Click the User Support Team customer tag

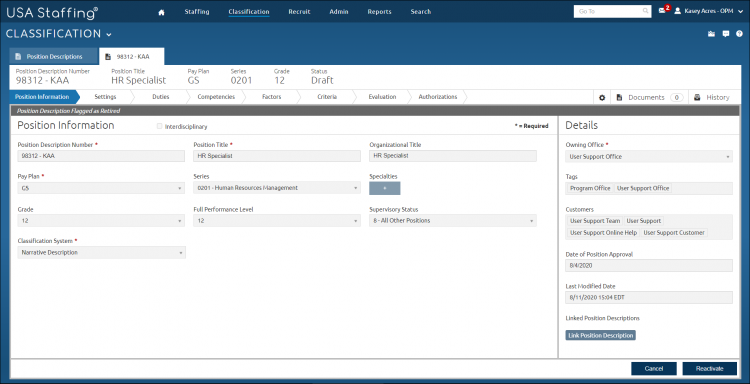[x=595, y=221]
